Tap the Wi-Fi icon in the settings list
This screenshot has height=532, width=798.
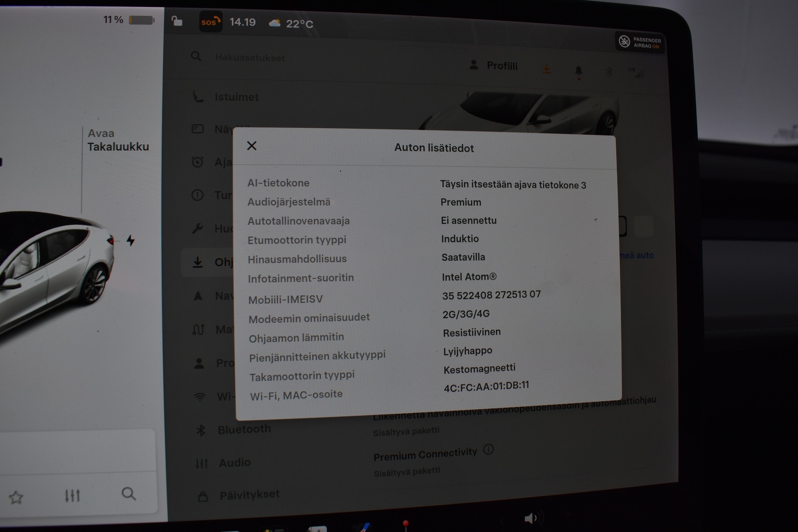(200, 397)
